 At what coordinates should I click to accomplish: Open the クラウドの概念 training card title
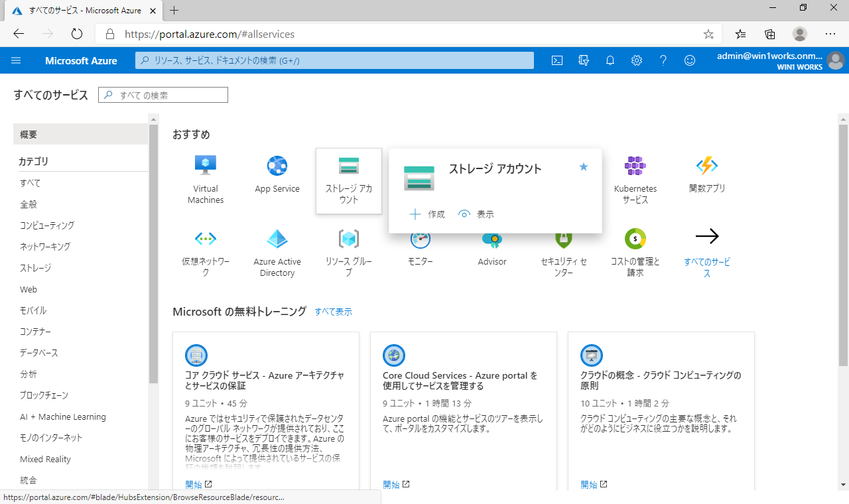[661, 381]
